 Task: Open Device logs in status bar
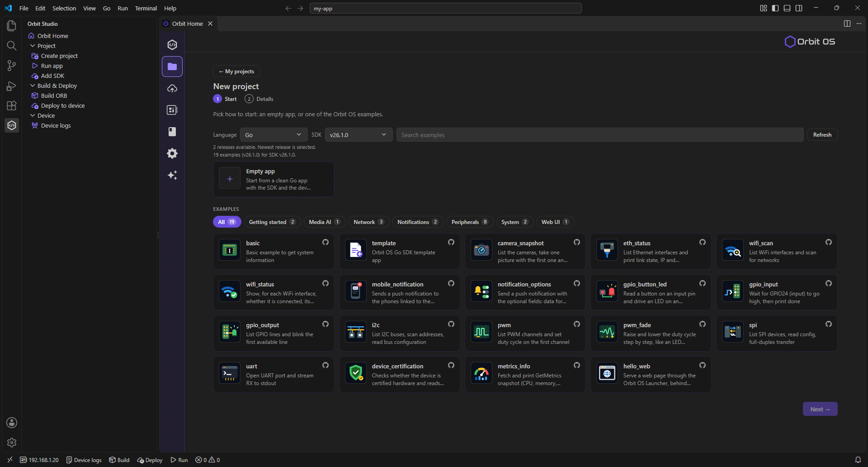tap(84, 460)
